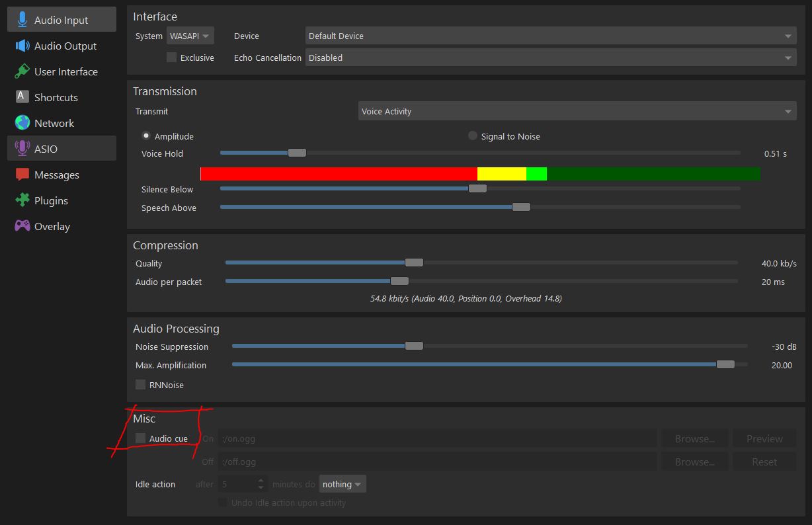Click the Compression section heading
Image resolution: width=812 pixels, height=525 pixels.
click(165, 245)
